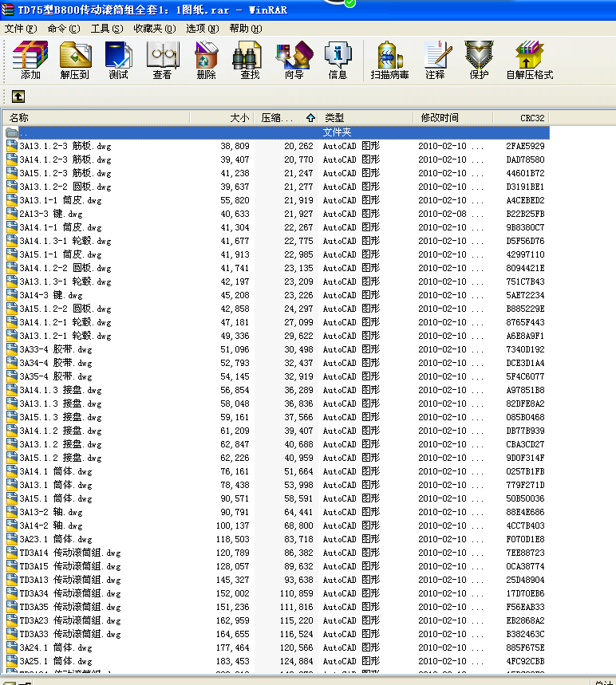Open the Help (帮助) menu
Viewport: 616px width, 685px height.
point(246,29)
